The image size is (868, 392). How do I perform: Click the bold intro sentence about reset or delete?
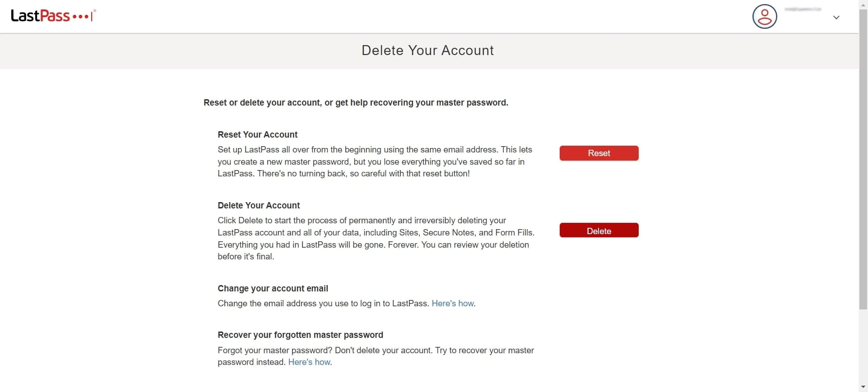(356, 103)
